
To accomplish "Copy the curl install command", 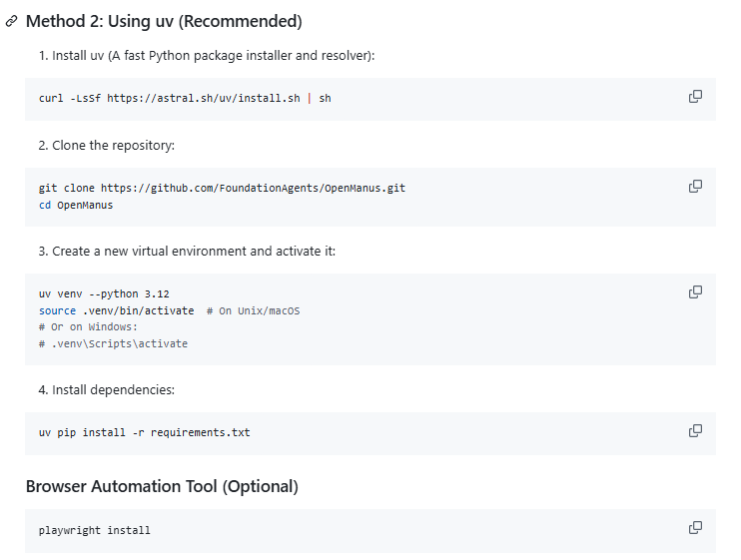I will point(695,97).
